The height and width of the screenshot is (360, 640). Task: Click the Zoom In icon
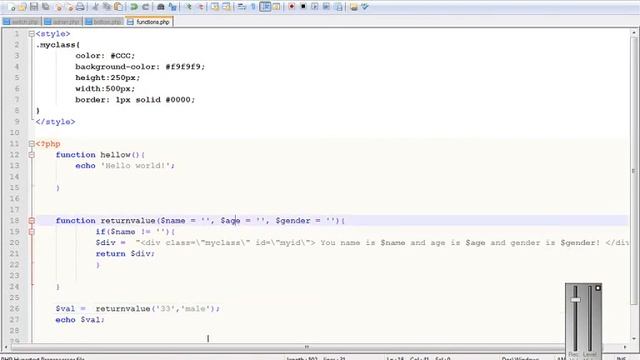[x=188, y=7]
